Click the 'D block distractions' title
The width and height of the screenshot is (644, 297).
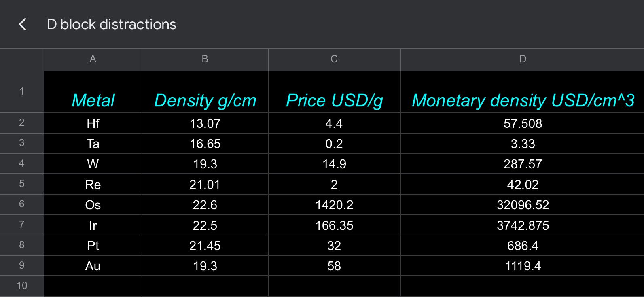point(112,24)
